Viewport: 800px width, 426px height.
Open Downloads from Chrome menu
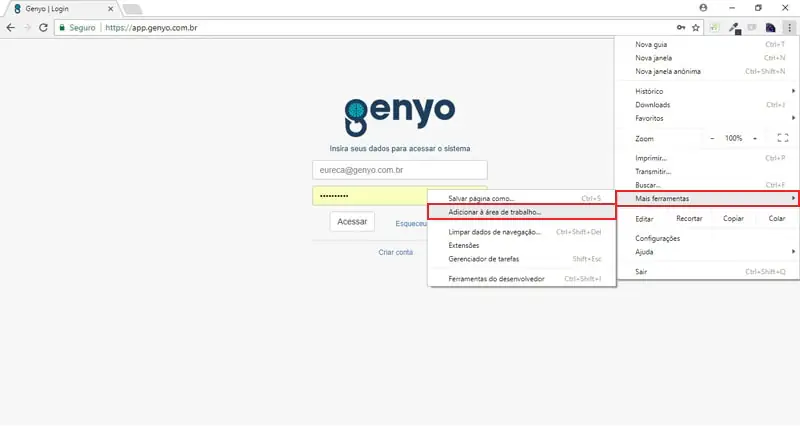[707, 105]
